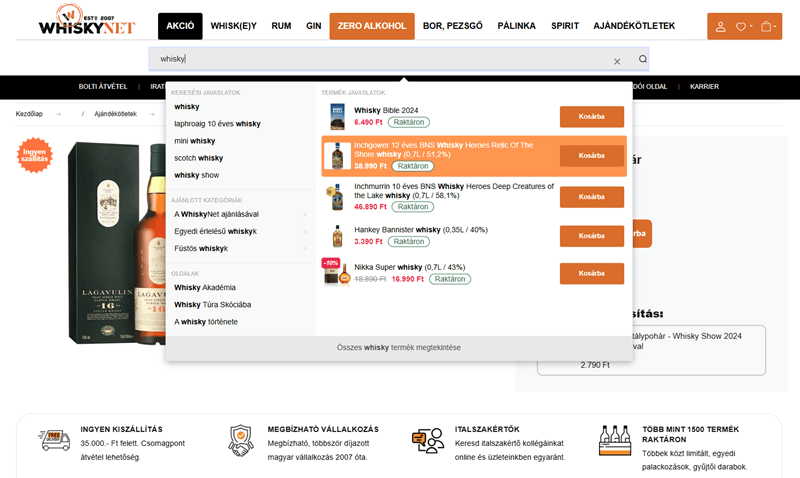Go to Kezdőlap breadcrumb

[29, 114]
